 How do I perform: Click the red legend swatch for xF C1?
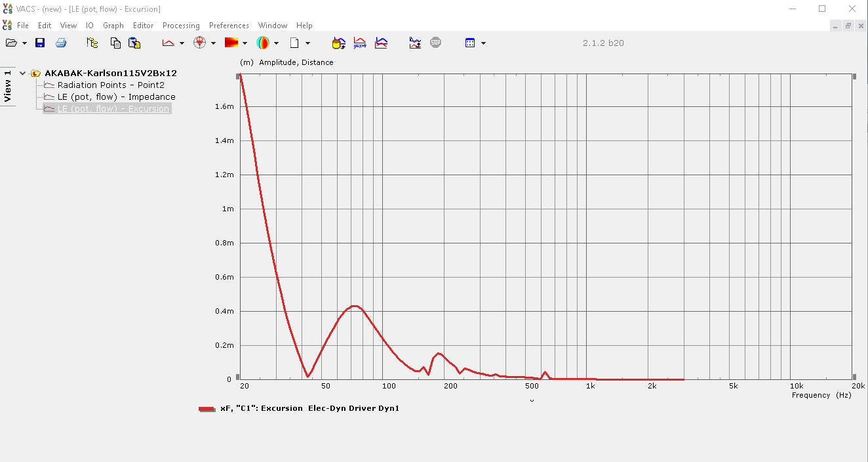coord(207,409)
